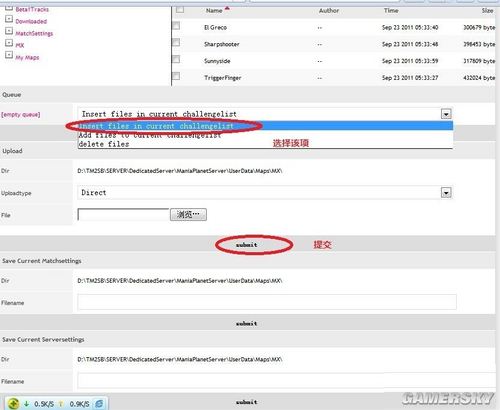The image size is (500, 410).
Task: Sort the table by Time column
Action: [391, 11]
